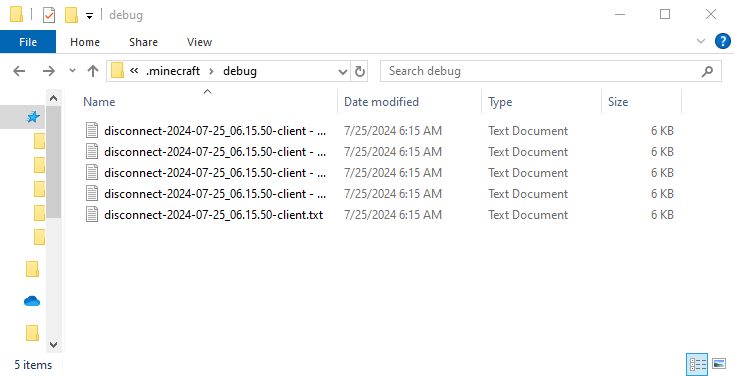Select file disconnect-2024-07-25_06.15.50-client.txt
This screenshot has height=376, width=734.
coord(213,215)
